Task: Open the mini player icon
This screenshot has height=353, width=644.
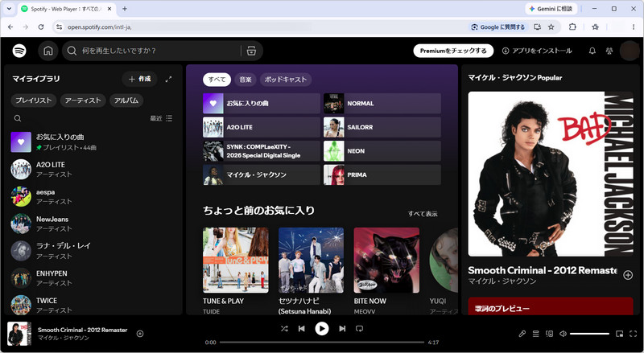Action: 619,334
